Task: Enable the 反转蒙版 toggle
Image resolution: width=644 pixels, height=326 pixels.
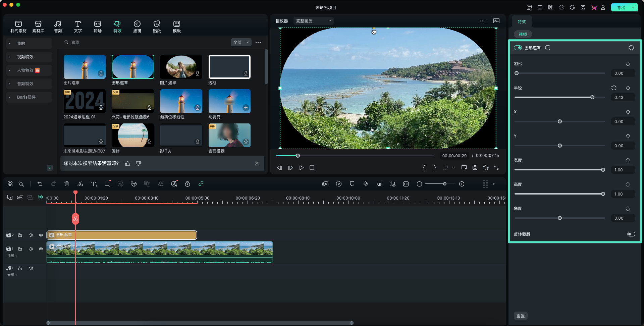Action: click(x=631, y=234)
